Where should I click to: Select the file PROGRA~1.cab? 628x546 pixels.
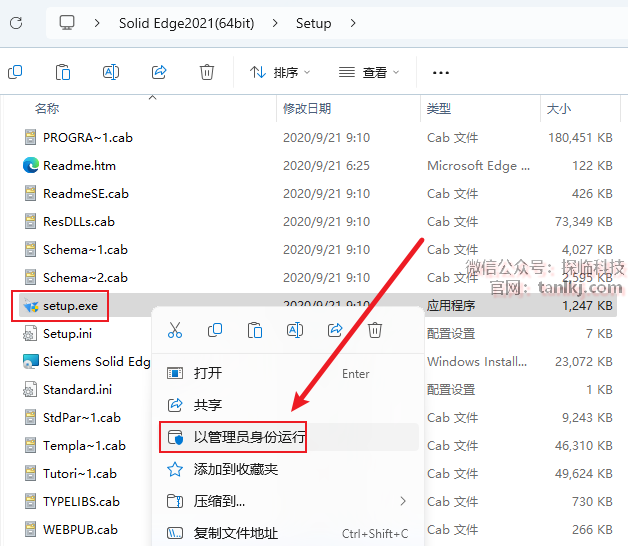point(88,138)
